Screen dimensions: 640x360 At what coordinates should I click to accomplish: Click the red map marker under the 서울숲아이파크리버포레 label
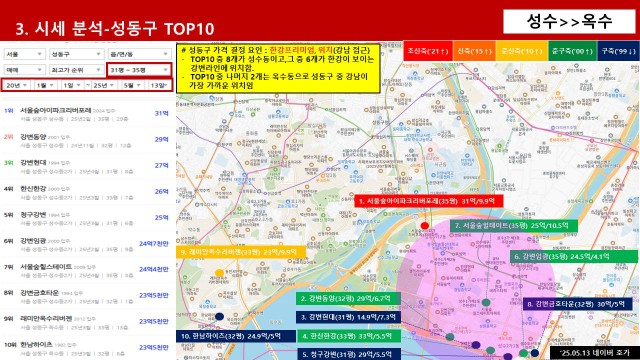pos(424,225)
